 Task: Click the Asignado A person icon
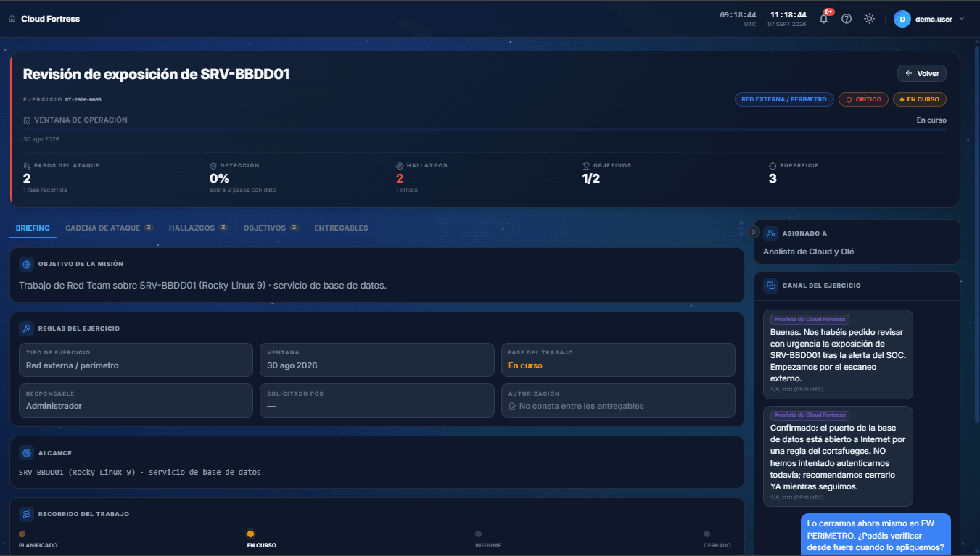(770, 233)
